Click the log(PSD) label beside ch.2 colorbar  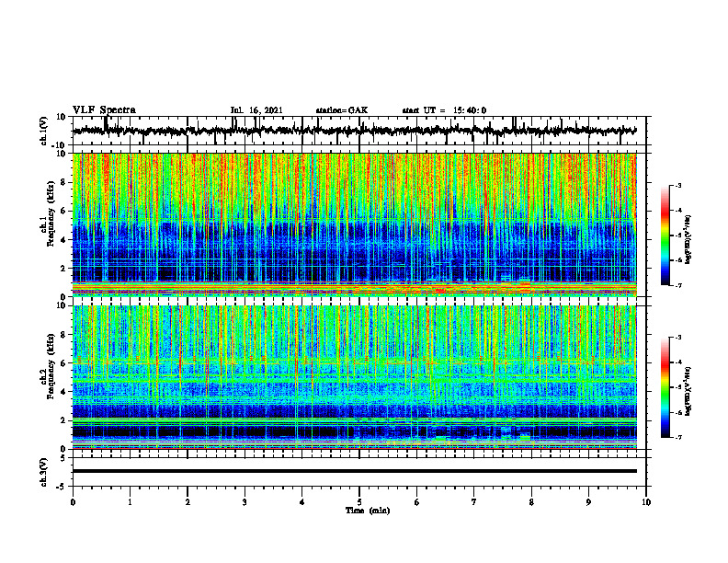(688, 391)
